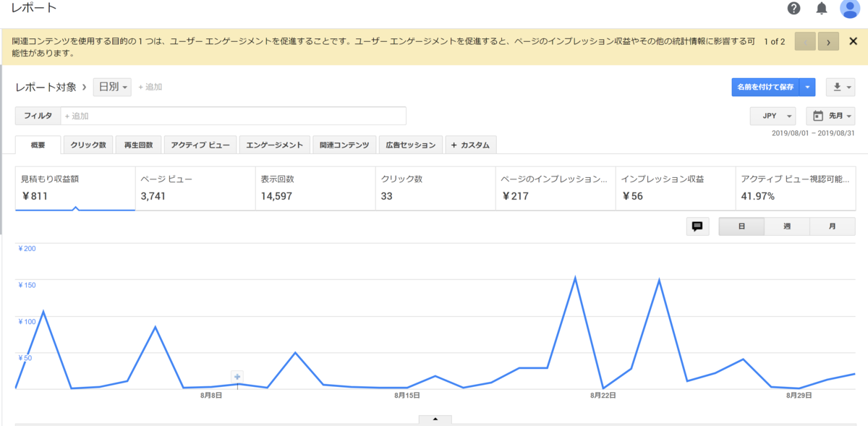Dismiss the yellow notice banner
868x426 pixels.
pyautogui.click(x=853, y=41)
